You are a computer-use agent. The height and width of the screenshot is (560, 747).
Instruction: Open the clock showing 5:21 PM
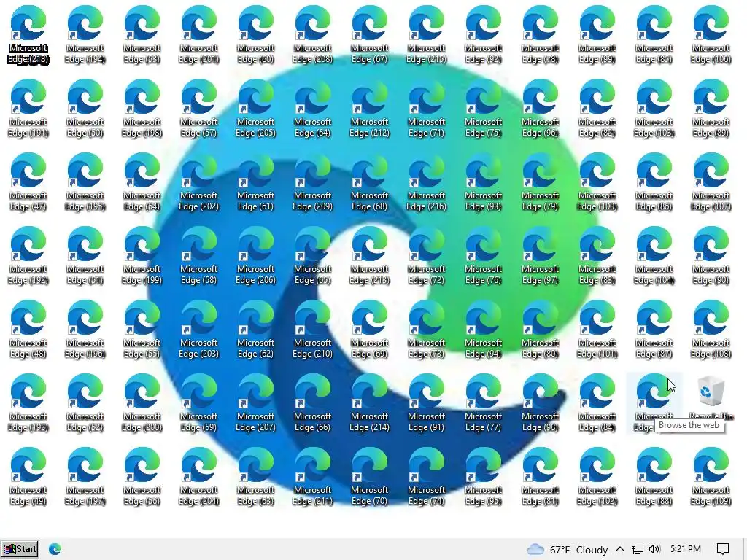coord(686,549)
